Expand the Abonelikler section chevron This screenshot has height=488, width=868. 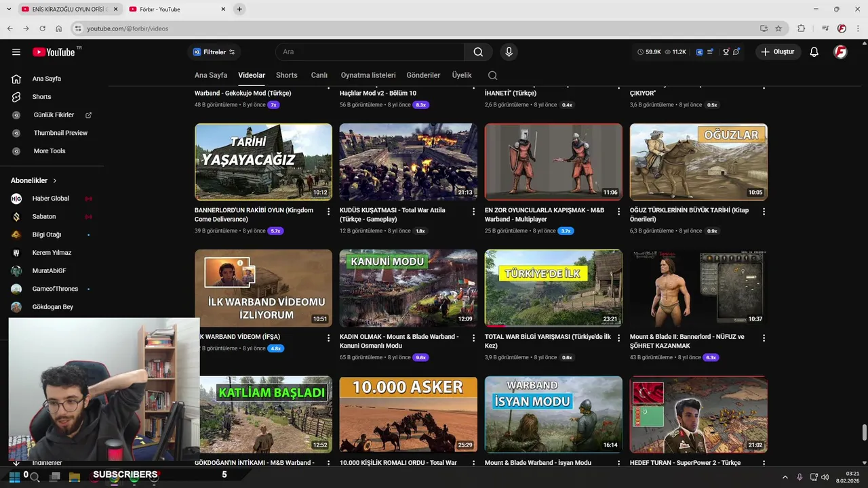click(55, 181)
